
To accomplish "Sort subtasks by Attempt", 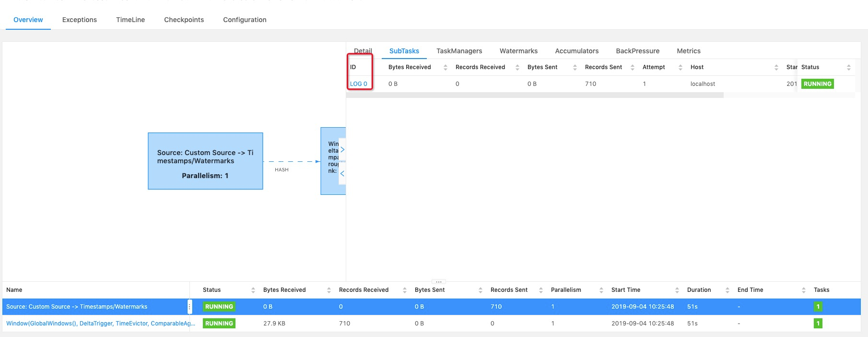I will (680, 67).
